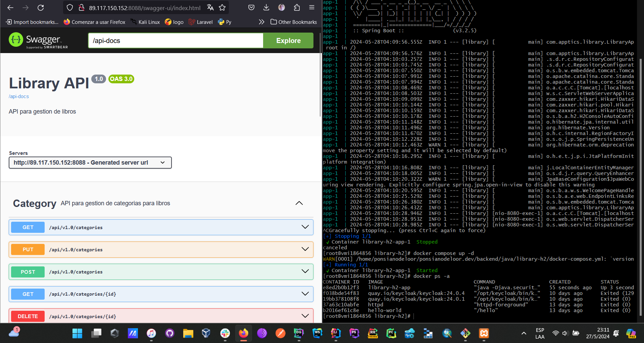
Task: Reload the page in Firefox
Action: pos(41,8)
